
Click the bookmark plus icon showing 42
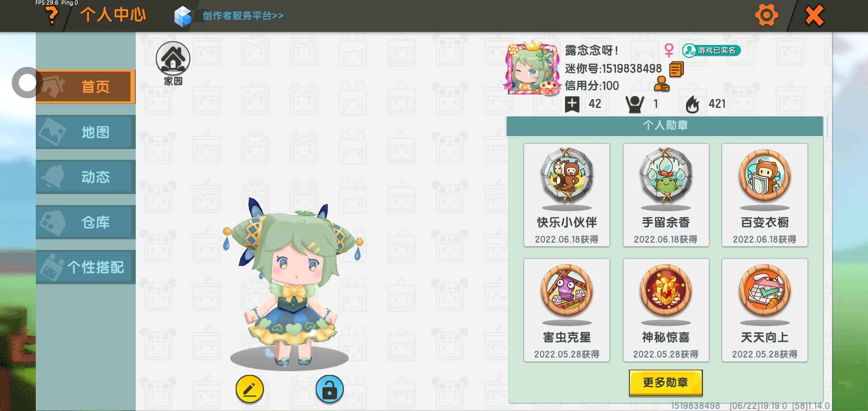tap(572, 104)
